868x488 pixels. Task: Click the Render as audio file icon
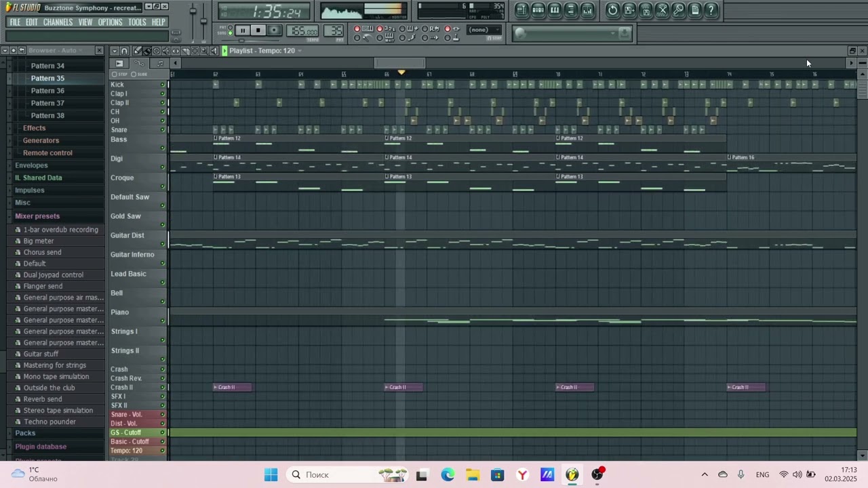(x=646, y=10)
